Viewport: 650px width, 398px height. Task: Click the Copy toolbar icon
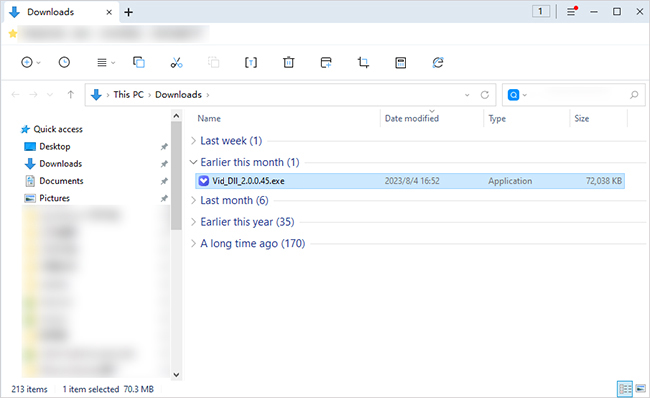[139, 63]
